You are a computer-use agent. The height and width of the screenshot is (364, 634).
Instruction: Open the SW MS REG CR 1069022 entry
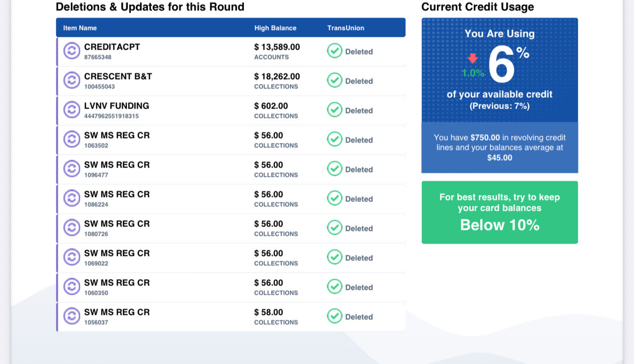coord(231,258)
